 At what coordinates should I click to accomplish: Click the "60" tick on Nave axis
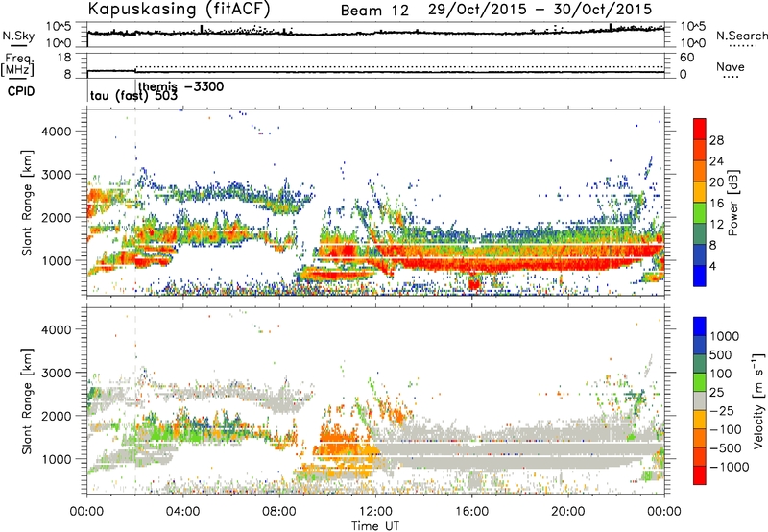tap(686, 58)
